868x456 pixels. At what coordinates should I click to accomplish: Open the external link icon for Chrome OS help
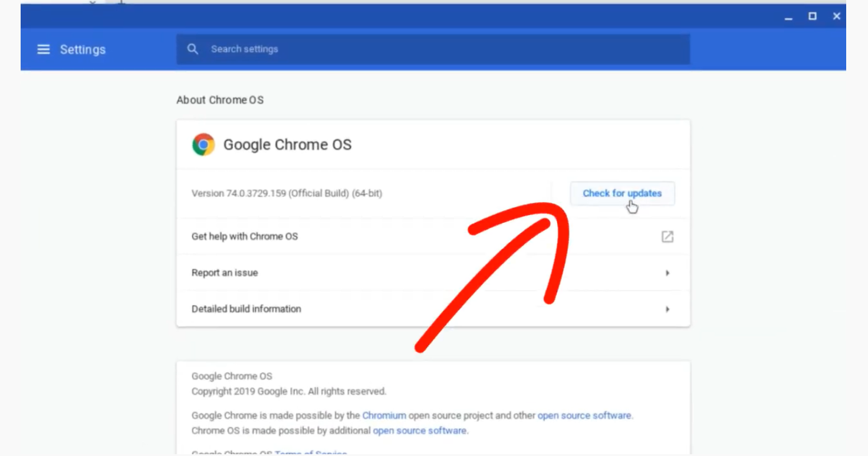[667, 237]
